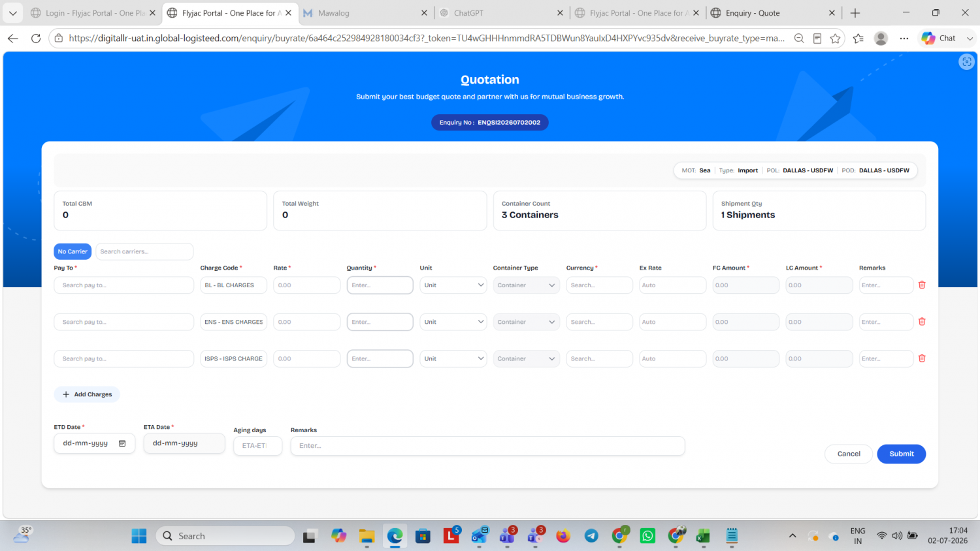Open the Copilot Chat icon in Edge
The height and width of the screenshot is (551, 980).
point(938,39)
